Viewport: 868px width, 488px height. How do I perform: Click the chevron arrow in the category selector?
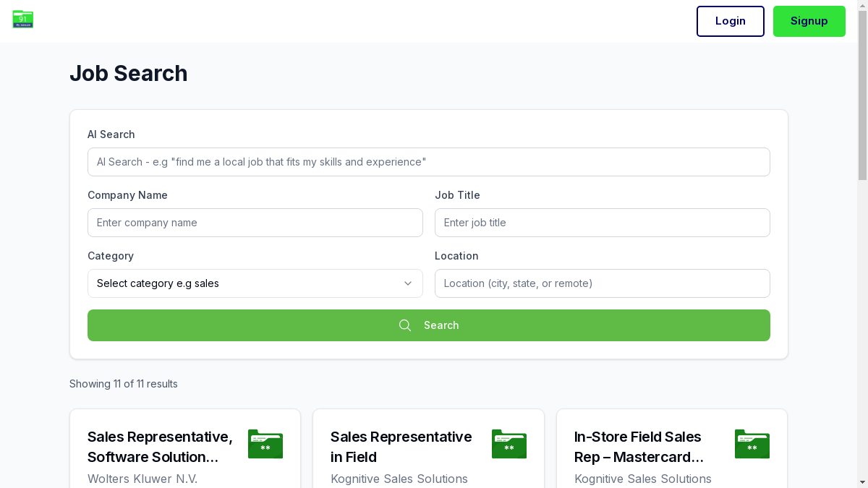click(408, 283)
